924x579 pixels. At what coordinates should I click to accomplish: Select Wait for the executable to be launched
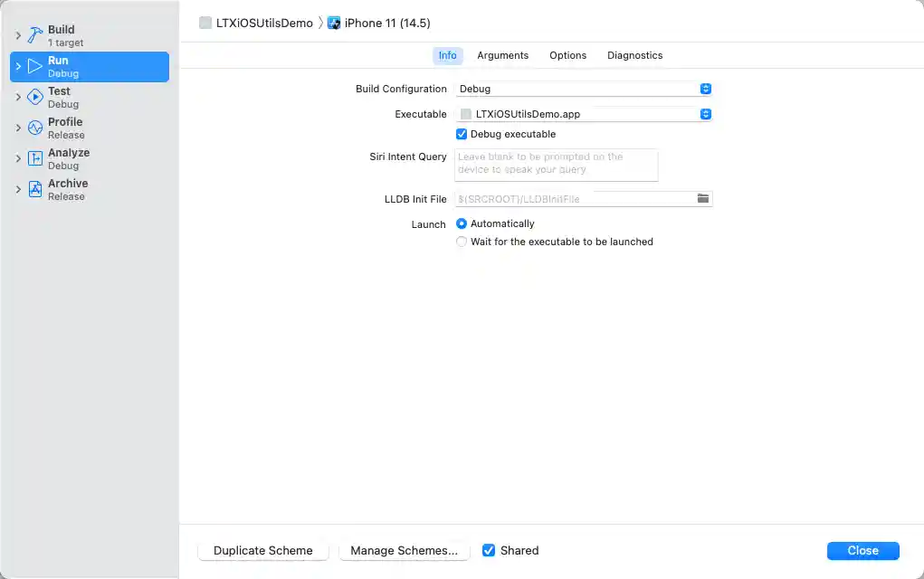point(462,242)
